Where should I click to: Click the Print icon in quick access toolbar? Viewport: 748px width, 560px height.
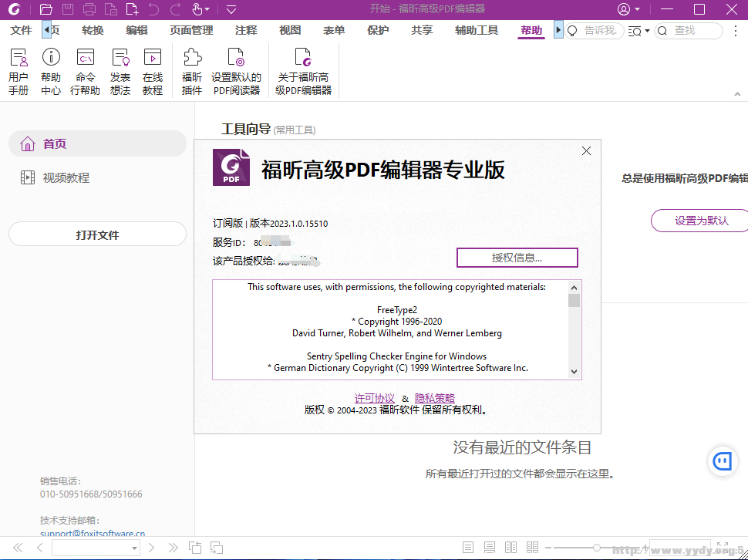pyautogui.click(x=89, y=9)
